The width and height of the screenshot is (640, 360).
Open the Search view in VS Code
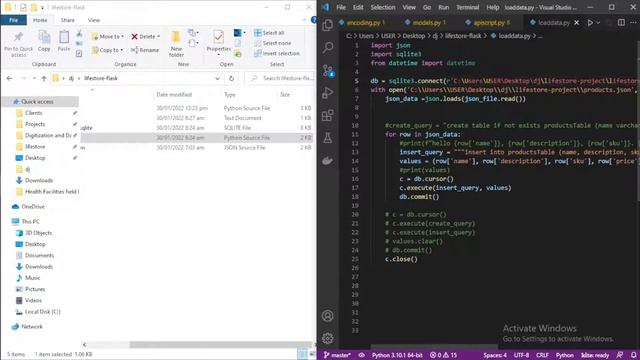click(327, 48)
